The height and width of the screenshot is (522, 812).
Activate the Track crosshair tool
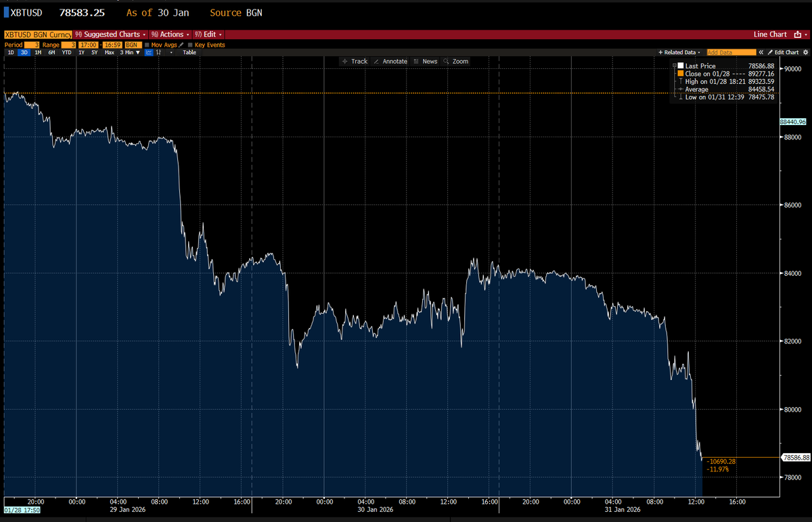coord(355,62)
